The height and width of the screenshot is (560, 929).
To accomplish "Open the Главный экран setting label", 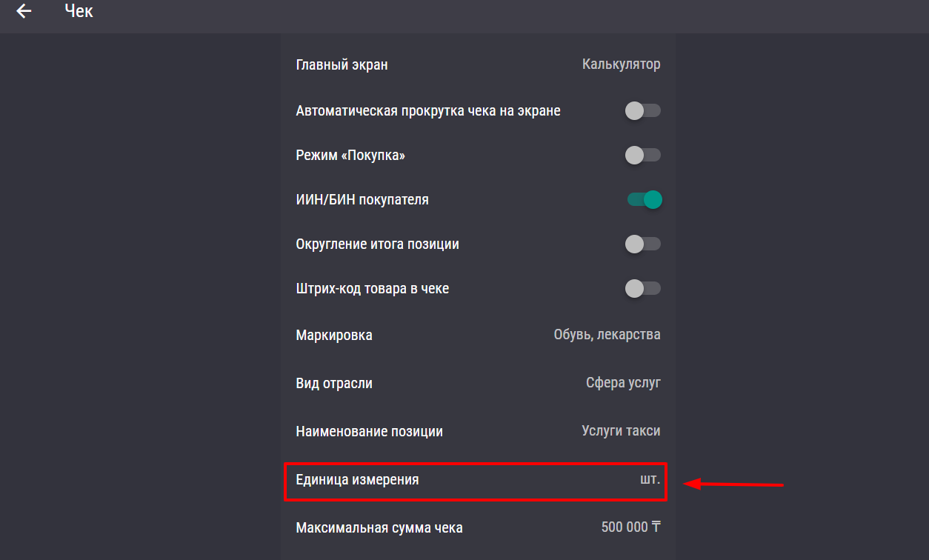I will click(342, 65).
